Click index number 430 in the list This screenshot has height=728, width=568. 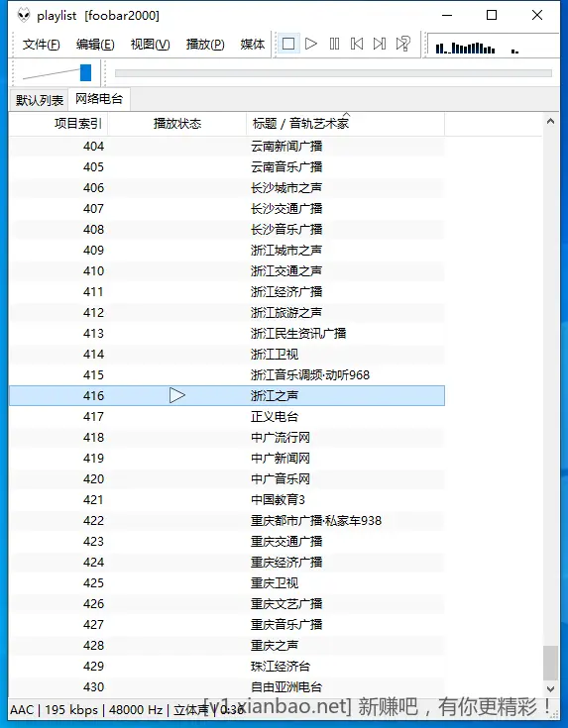pyautogui.click(x=93, y=687)
